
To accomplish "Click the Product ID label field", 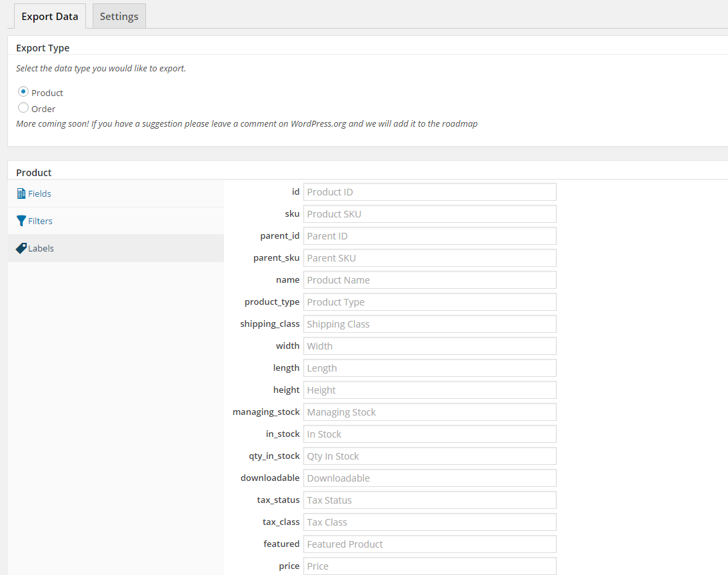I will click(429, 192).
